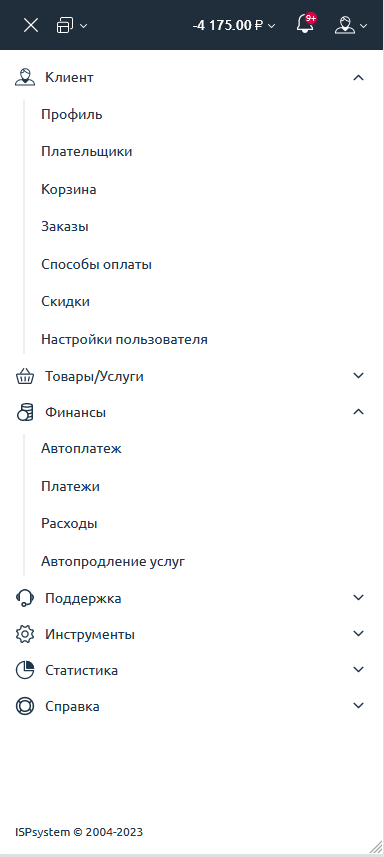Select Способы оплаты menu item
Viewport: 384px width, 857px height.
point(96,265)
